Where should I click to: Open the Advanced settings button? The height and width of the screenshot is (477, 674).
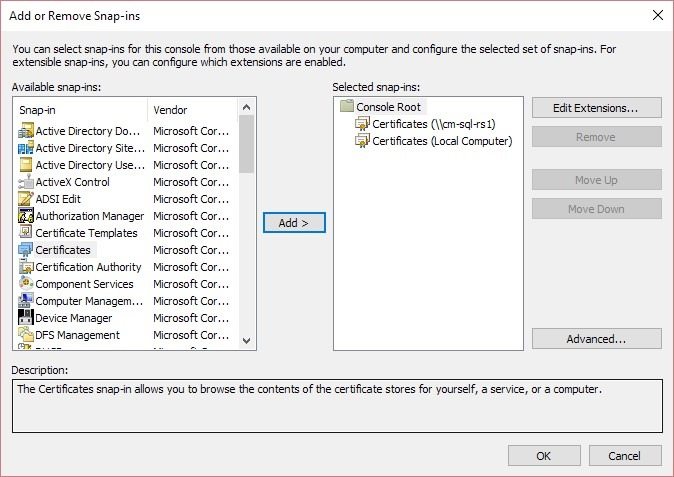tap(597, 339)
